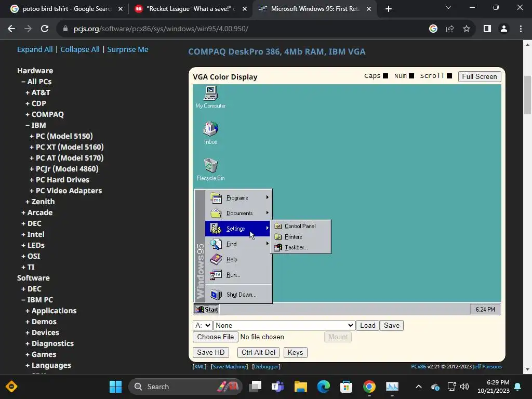Reload the current page
532x399 pixels.
pyautogui.click(x=45, y=29)
